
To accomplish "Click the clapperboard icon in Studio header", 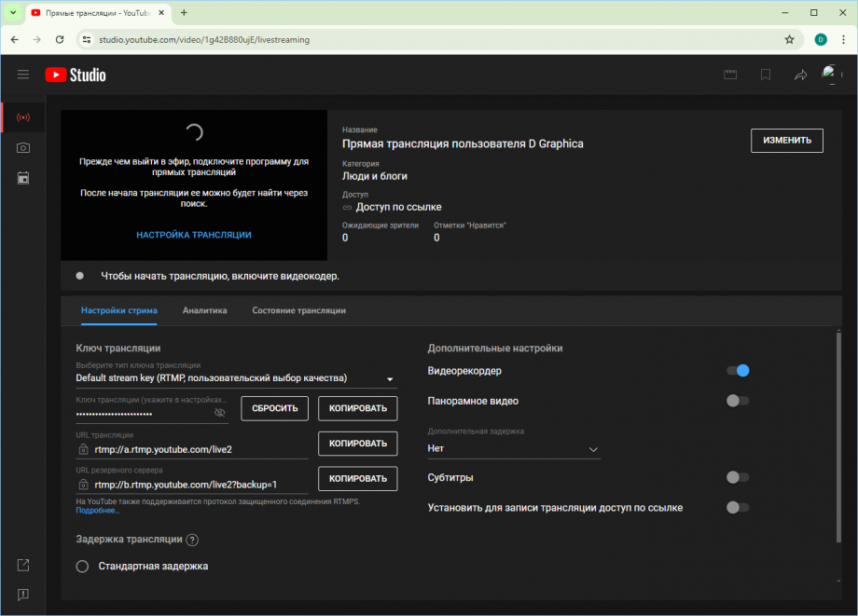I will click(730, 75).
